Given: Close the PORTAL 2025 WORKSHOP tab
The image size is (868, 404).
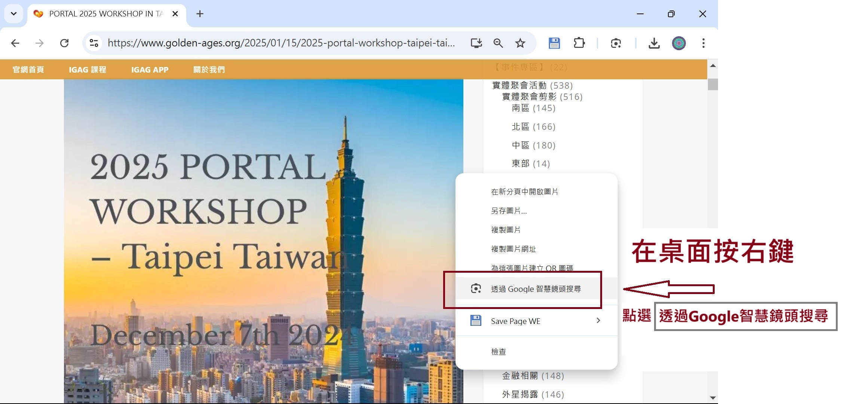Looking at the screenshot, I should pyautogui.click(x=175, y=14).
